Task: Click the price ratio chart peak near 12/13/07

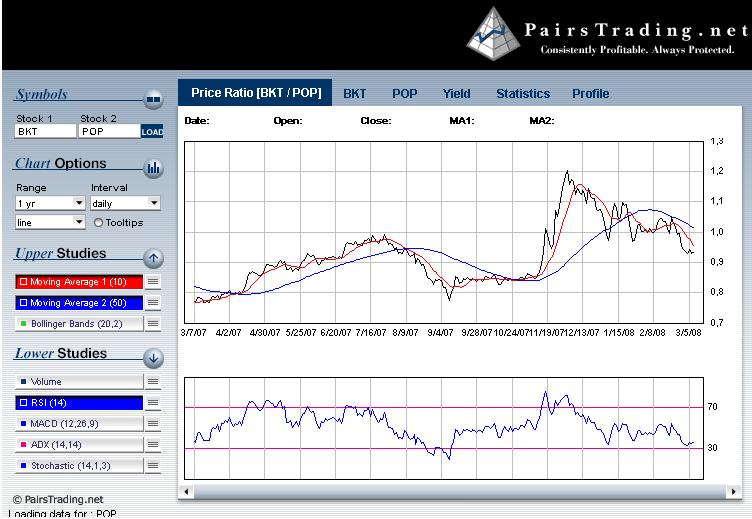Action: pos(568,171)
